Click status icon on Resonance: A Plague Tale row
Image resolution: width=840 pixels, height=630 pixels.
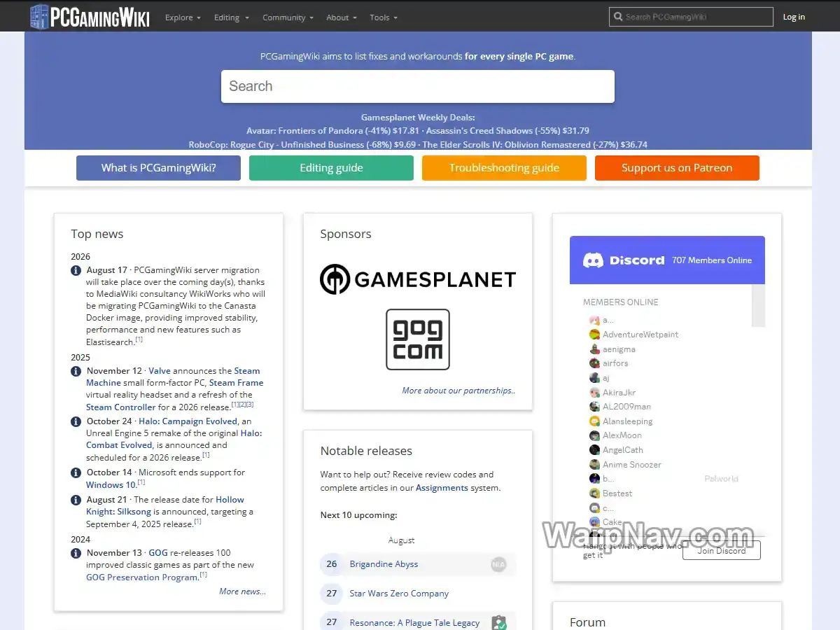point(498,622)
